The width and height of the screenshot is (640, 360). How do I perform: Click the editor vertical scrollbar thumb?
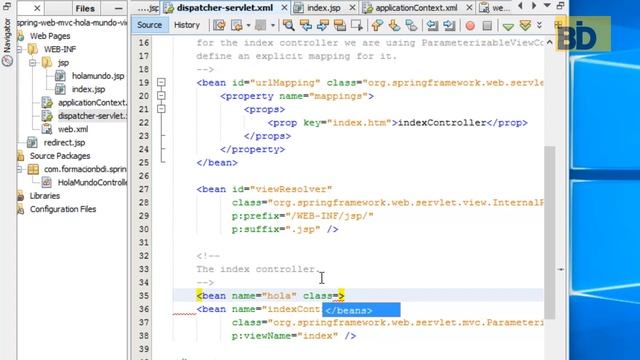click(549, 233)
